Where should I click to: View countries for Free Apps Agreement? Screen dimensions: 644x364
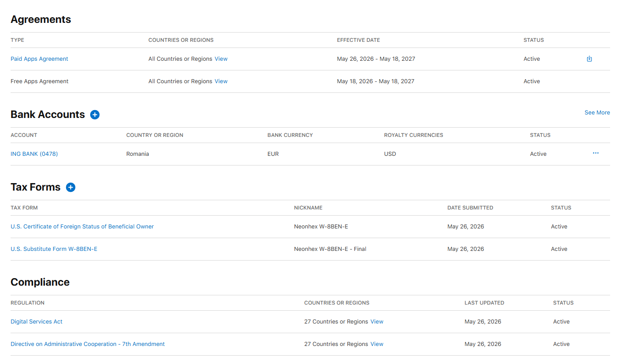[221, 81]
